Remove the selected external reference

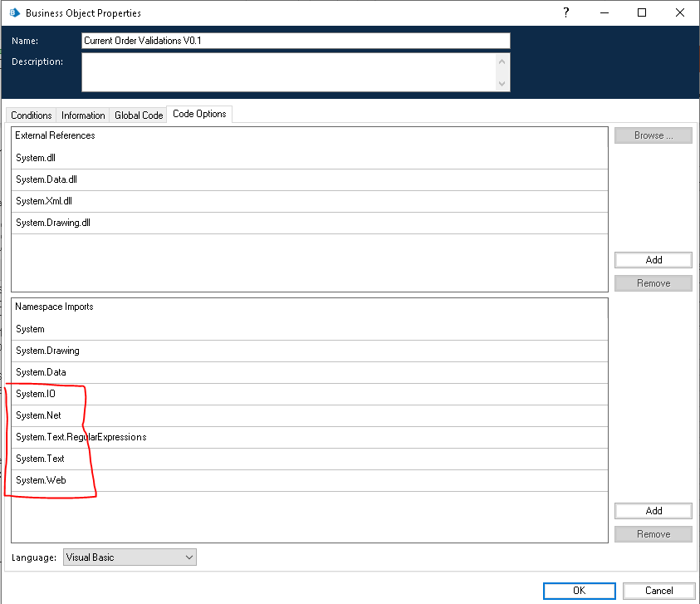pyautogui.click(x=653, y=283)
